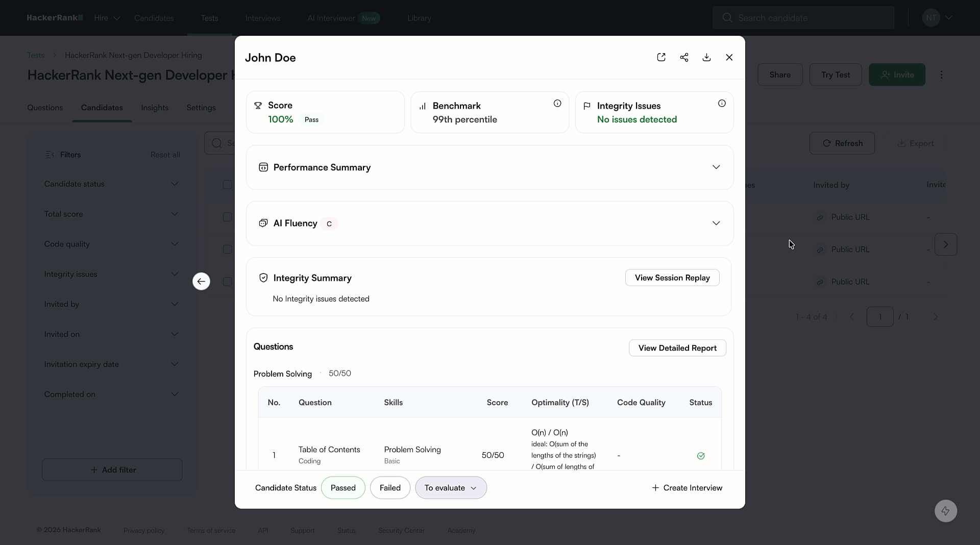
Task: Click View Detailed Report
Action: [677, 348]
